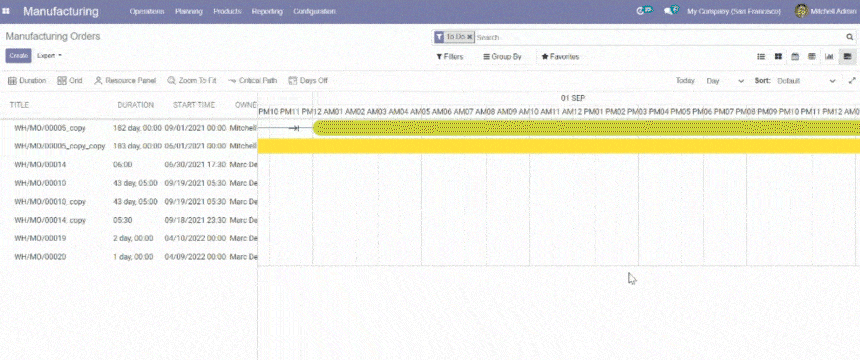Open the activities clock icon
Screen dimensions: 860x360
coord(644,11)
